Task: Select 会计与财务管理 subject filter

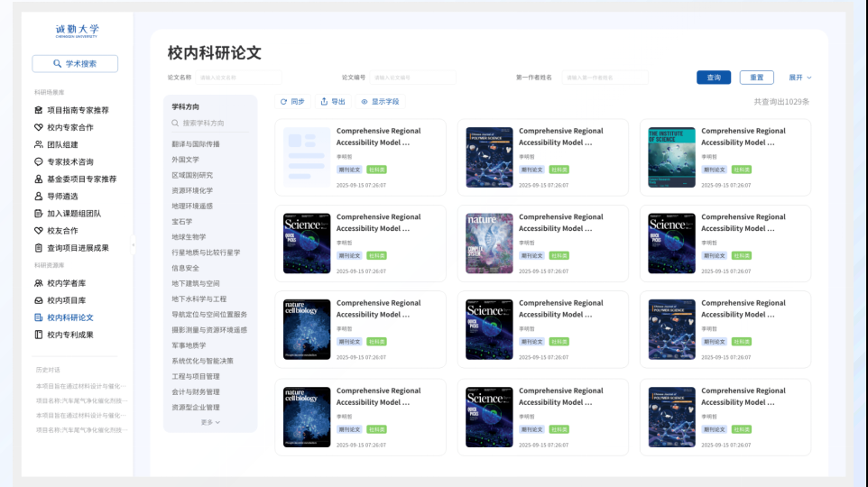Action: pyautogui.click(x=196, y=391)
